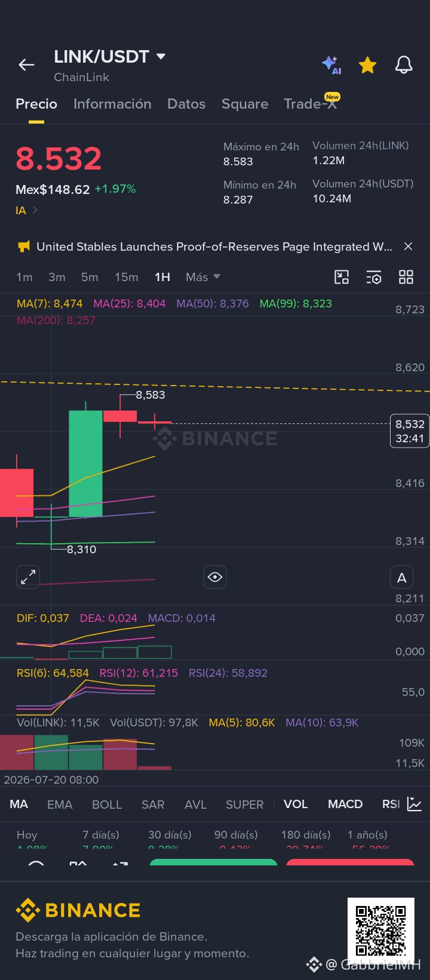The width and height of the screenshot is (430, 980).
Task: Switch to the Información tab
Action: (112, 104)
